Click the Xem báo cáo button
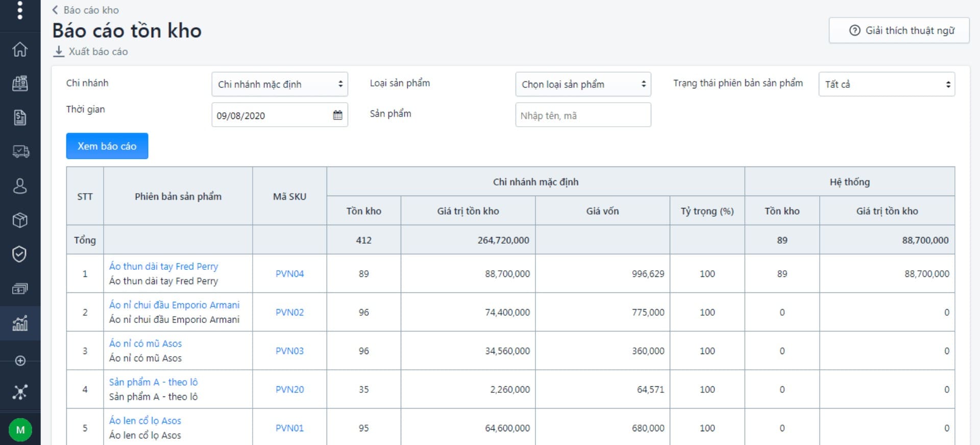Viewport: 980px width, 445px height. (107, 146)
